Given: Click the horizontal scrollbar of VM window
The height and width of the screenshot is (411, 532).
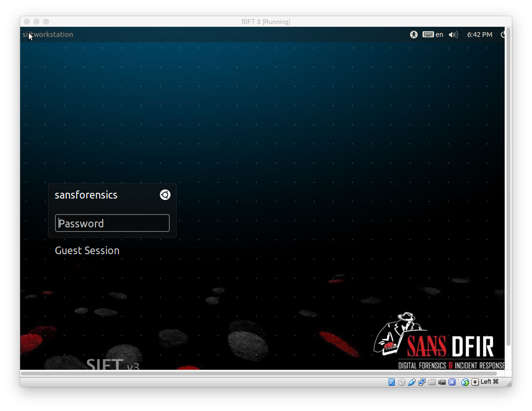Looking at the screenshot, I should coord(259,374).
